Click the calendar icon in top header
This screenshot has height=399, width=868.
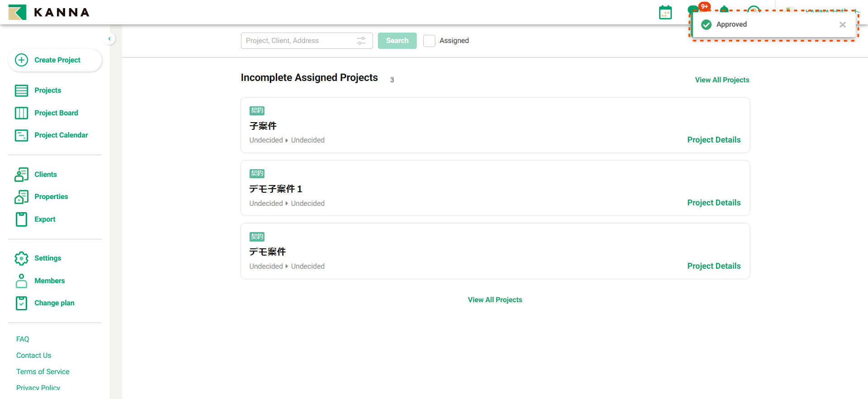click(x=665, y=13)
